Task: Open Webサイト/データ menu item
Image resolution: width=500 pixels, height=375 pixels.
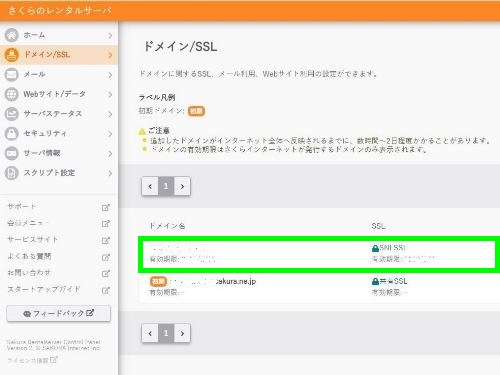Action: pyautogui.click(x=59, y=94)
